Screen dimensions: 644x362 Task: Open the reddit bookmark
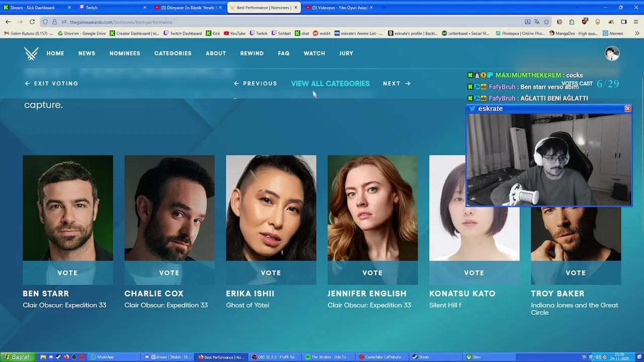[x=321, y=33]
